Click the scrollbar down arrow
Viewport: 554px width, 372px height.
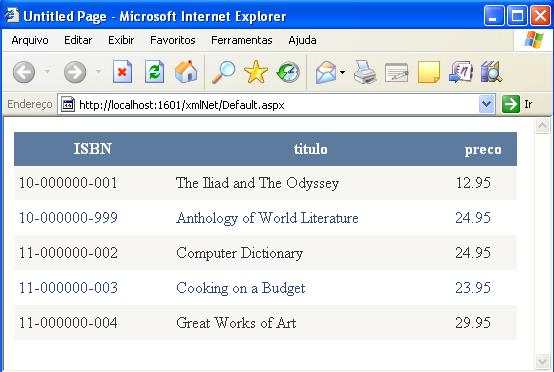pyautogui.click(x=542, y=361)
